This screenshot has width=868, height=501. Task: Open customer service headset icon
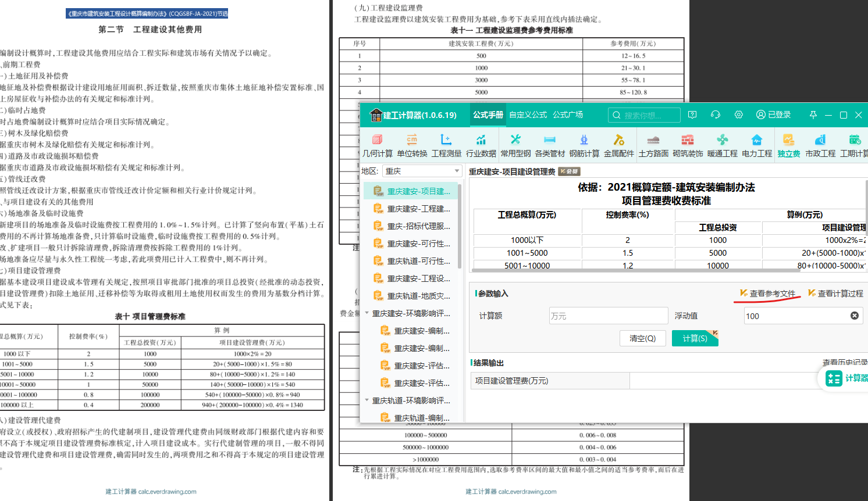[x=716, y=115]
